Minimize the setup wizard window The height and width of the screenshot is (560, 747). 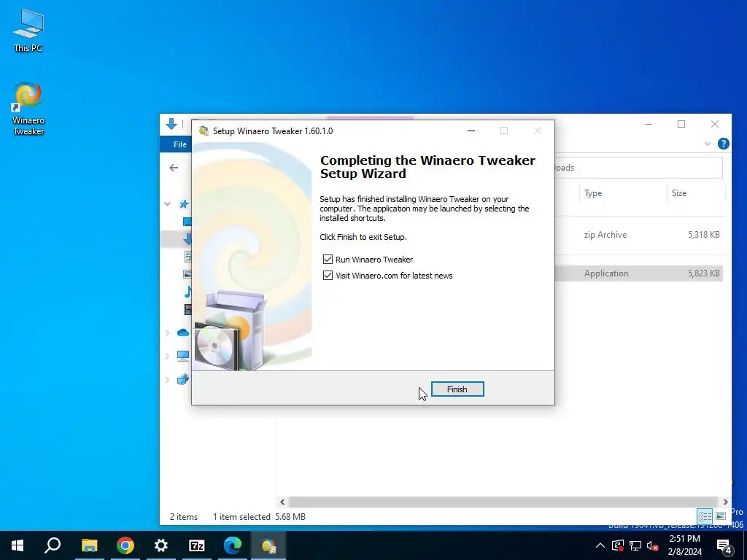click(x=471, y=131)
